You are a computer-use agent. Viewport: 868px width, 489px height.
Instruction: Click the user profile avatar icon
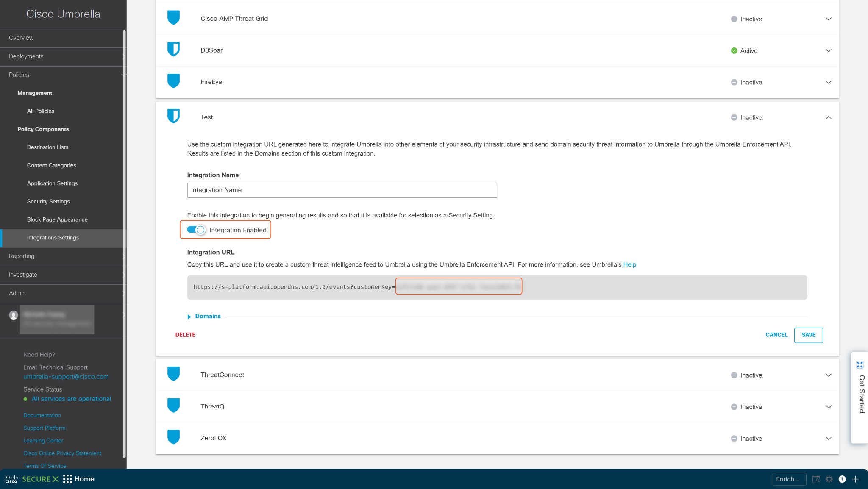[x=14, y=315]
